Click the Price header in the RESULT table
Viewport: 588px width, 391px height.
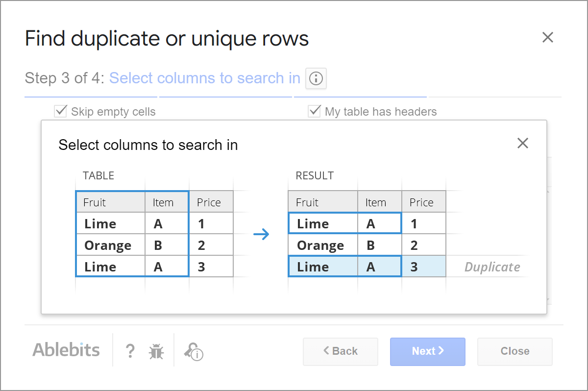[x=422, y=202]
